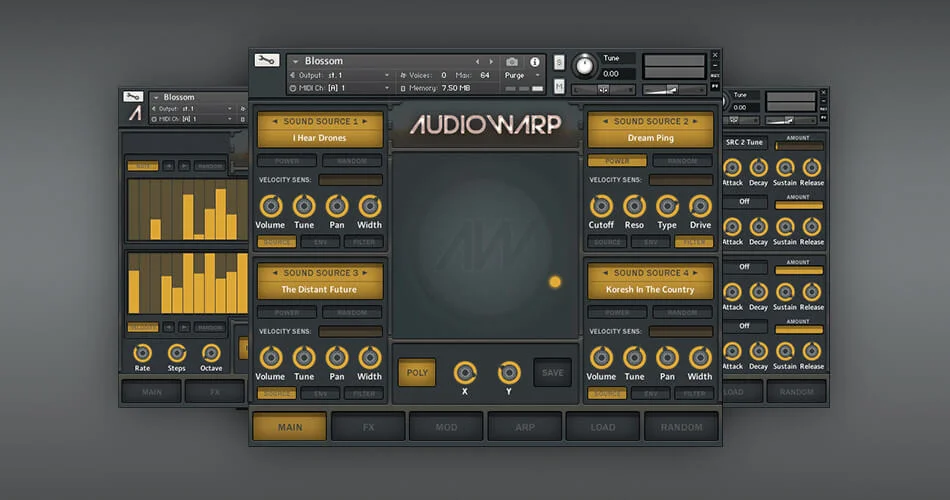Click Sound Source 2 Cutoff knob

[601, 206]
